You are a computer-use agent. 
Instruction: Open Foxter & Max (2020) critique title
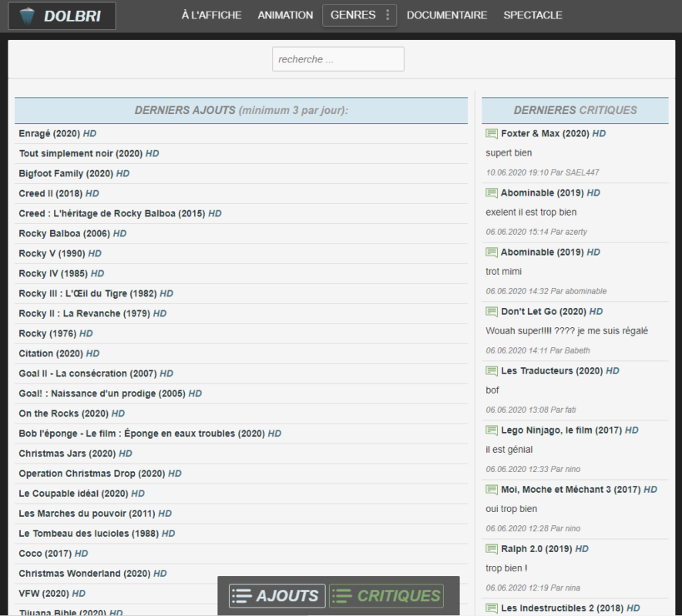pos(553,133)
